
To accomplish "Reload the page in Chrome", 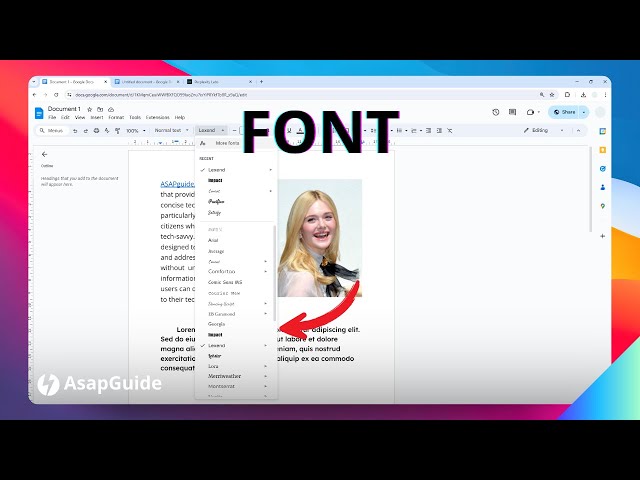I will point(56,95).
